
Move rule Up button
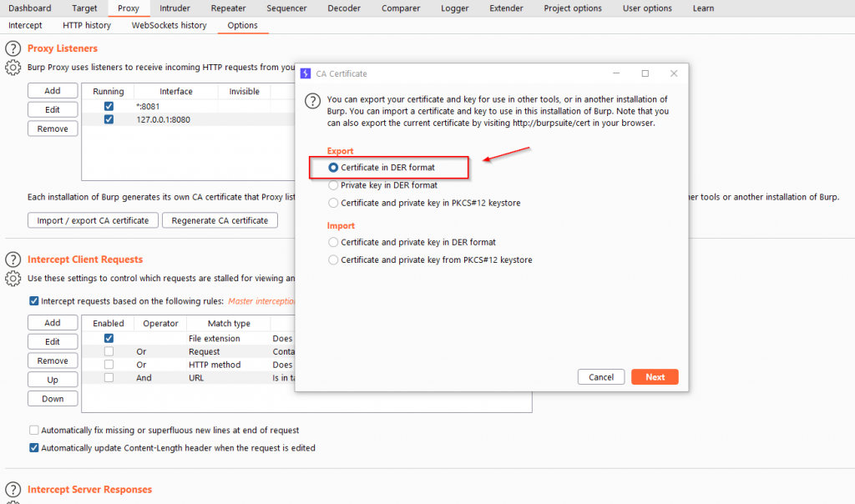point(53,380)
